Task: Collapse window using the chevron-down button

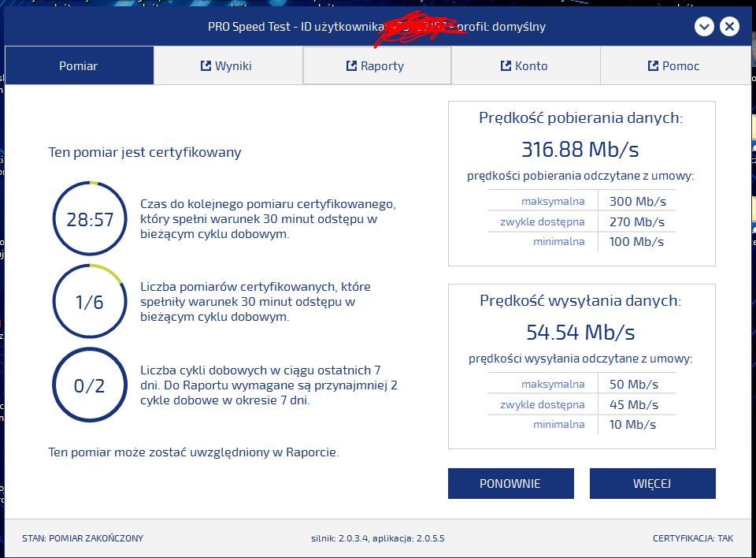Action: (x=704, y=27)
